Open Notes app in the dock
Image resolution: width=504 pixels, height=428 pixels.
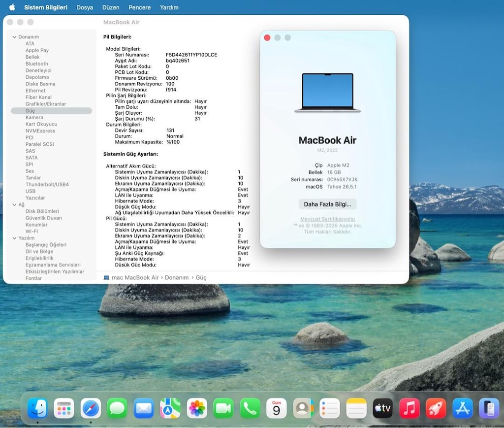356,408
